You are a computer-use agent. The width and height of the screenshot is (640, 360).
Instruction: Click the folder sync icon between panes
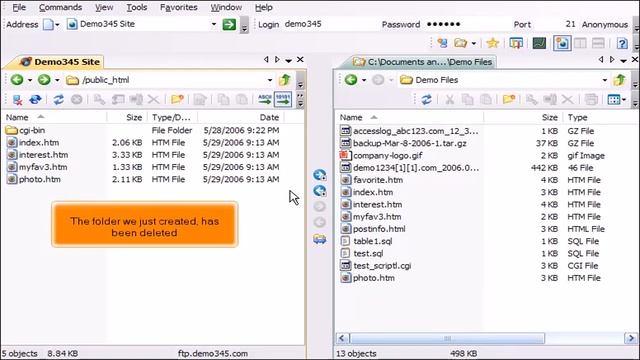(320, 239)
